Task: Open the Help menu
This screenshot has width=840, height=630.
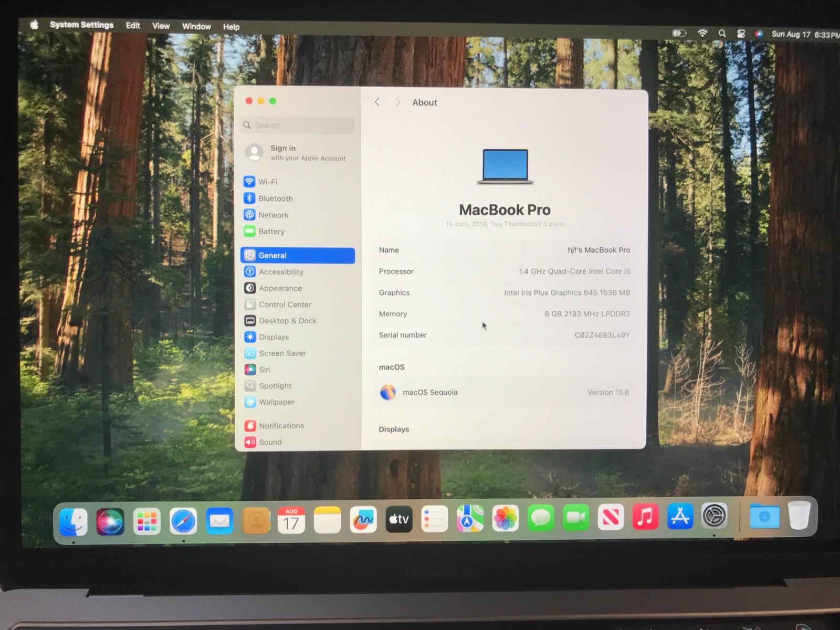Action: (x=230, y=26)
